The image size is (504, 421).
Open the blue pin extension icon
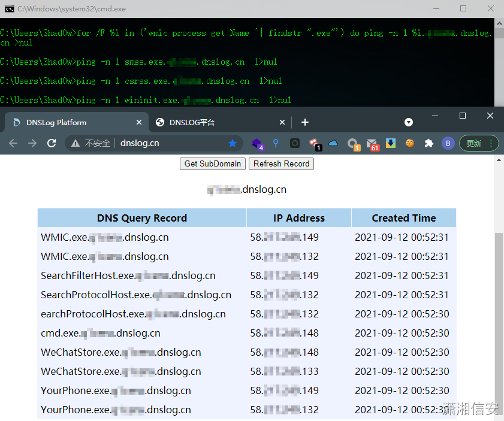click(276, 143)
